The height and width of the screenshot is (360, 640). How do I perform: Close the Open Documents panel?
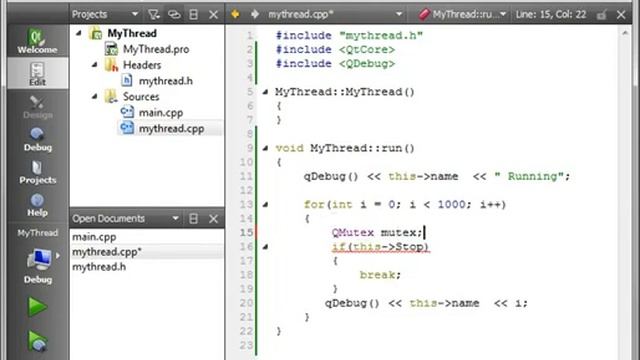pyautogui.click(x=213, y=219)
